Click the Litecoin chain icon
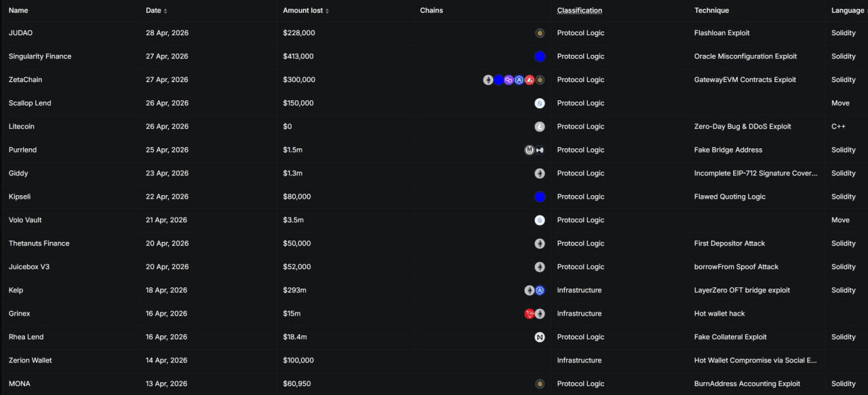The height and width of the screenshot is (395, 868). 540,127
